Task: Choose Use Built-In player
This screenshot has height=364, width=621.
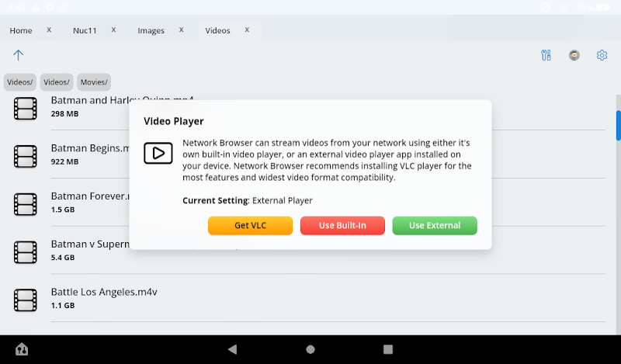Action: (342, 225)
